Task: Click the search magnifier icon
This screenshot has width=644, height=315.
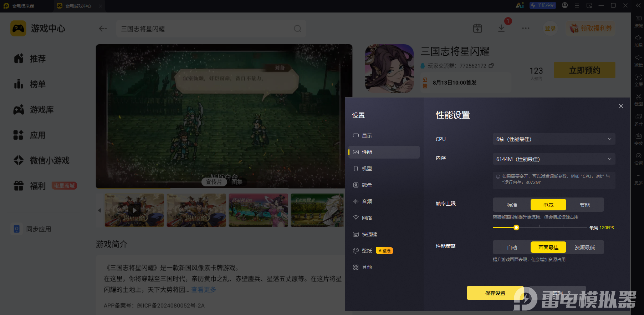Action: (297, 29)
